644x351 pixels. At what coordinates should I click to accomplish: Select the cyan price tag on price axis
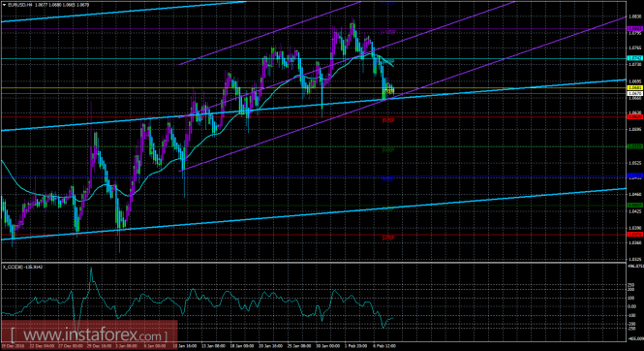click(x=635, y=58)
